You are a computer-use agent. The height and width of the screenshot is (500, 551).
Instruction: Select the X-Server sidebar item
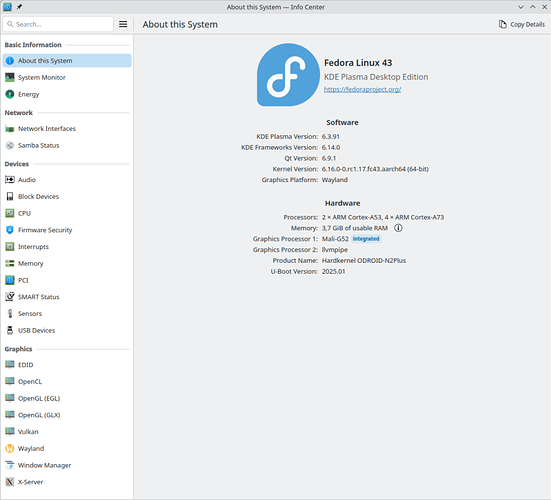(67, 482)
